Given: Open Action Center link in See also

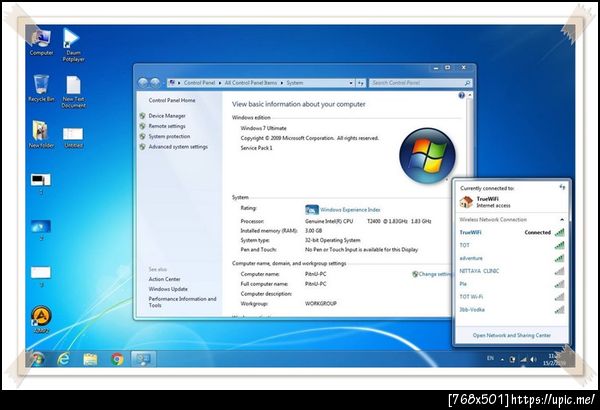Looking at the screenshot, I should [164, 279].
